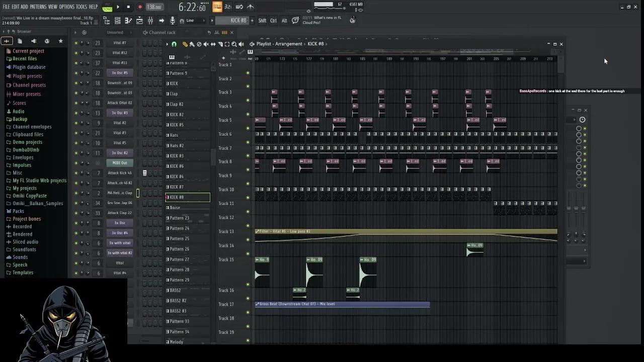Open the Mixer from the main toolbar
This screenshot has width=644, height=362.
[x=150, y=21]
